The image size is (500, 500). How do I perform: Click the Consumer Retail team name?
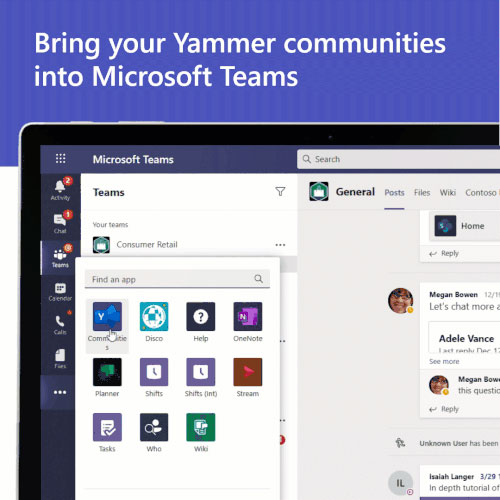[x=147, y=245]
